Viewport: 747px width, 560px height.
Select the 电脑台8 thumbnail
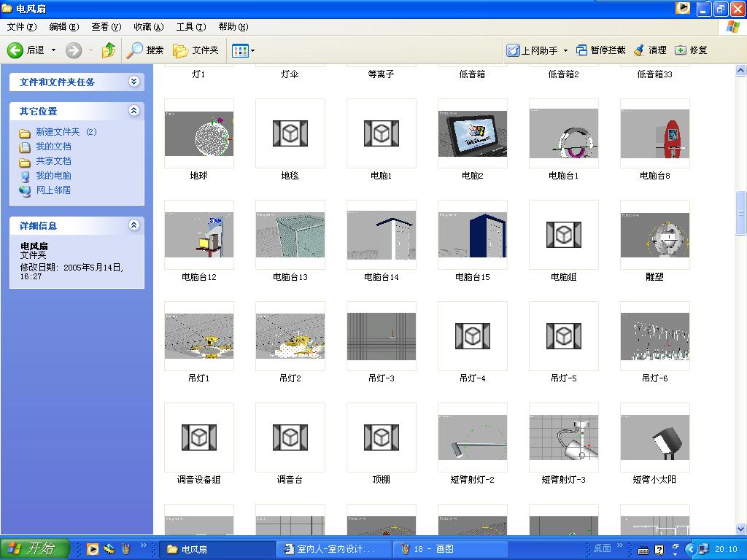(655, 133)
